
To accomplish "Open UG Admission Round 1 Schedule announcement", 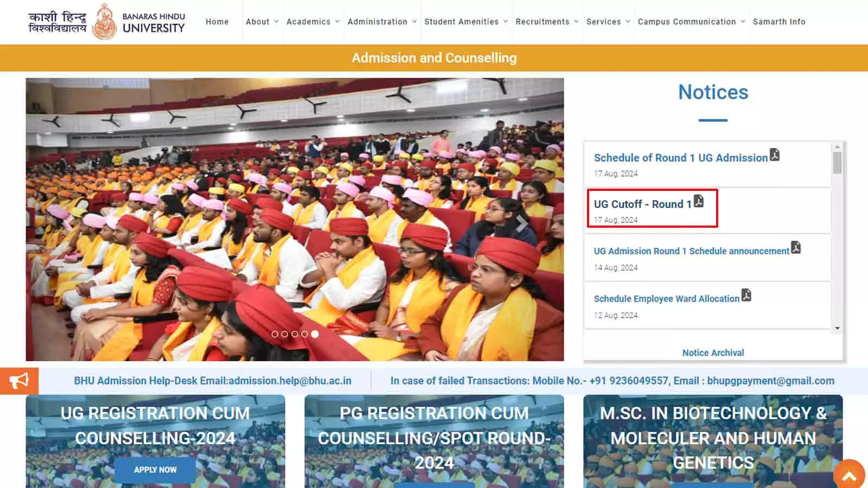I will click(x=691, y=251).
